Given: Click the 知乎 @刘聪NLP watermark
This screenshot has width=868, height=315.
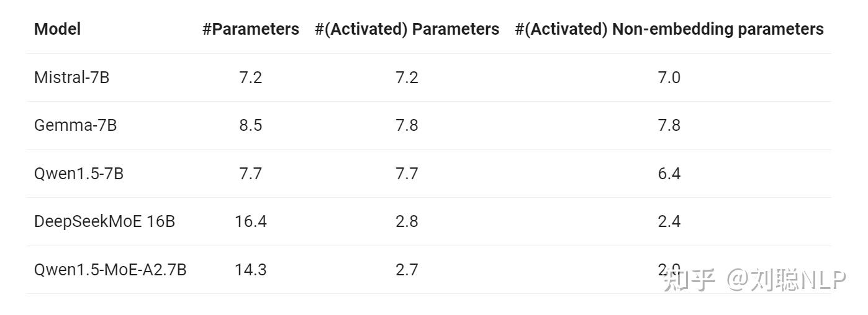Looking at the screenshot, I should coord(754,280).
